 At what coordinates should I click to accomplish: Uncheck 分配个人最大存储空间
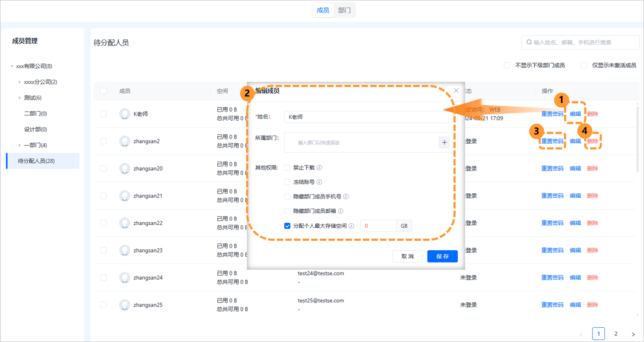(x=287, y=225)
